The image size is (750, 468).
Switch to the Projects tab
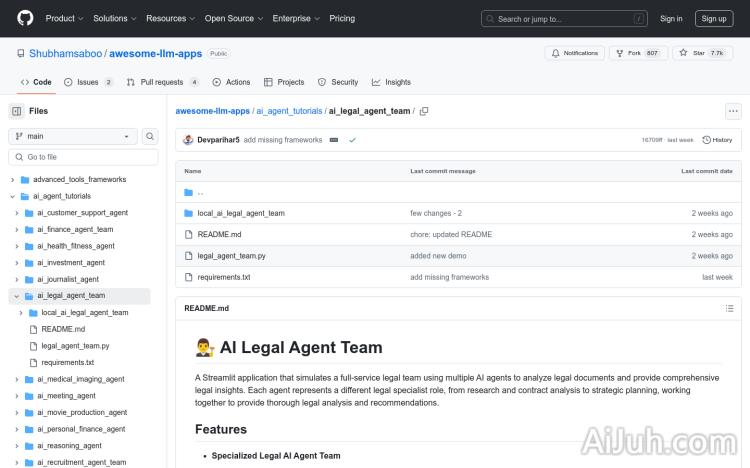pos(284,82)
